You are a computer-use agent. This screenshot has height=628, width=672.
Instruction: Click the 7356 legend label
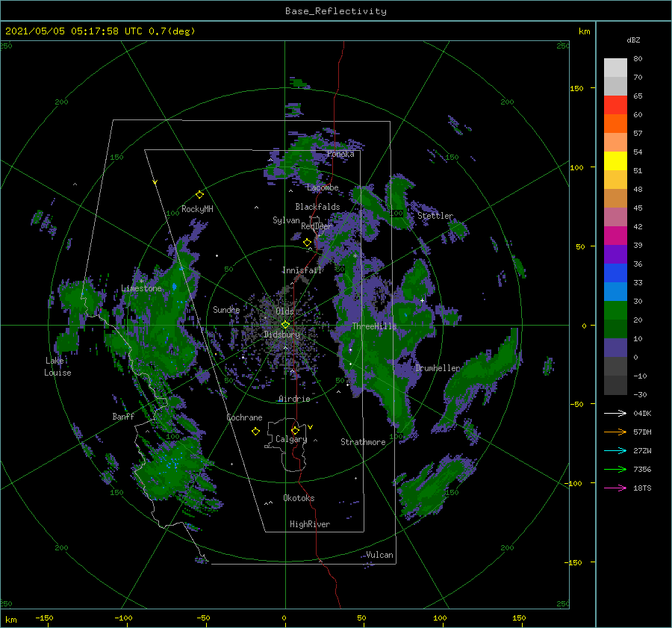coord(642,470)
